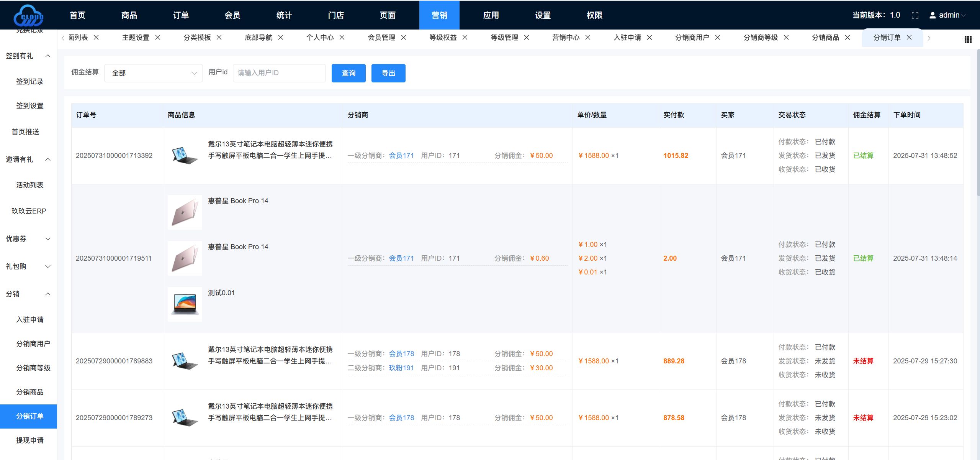This screenshot has height=460, width=980.
Task: Click the 查询 button
Action: [348, 73]
